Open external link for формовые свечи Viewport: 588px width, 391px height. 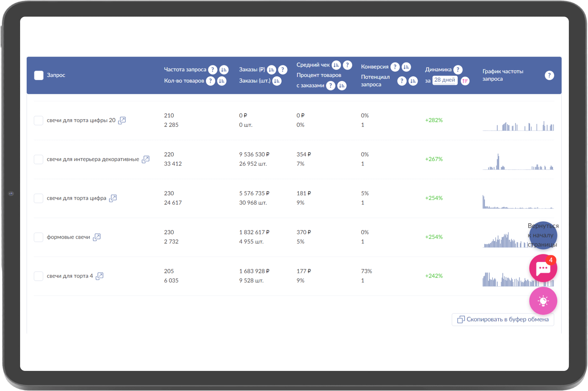coord(97,237)
